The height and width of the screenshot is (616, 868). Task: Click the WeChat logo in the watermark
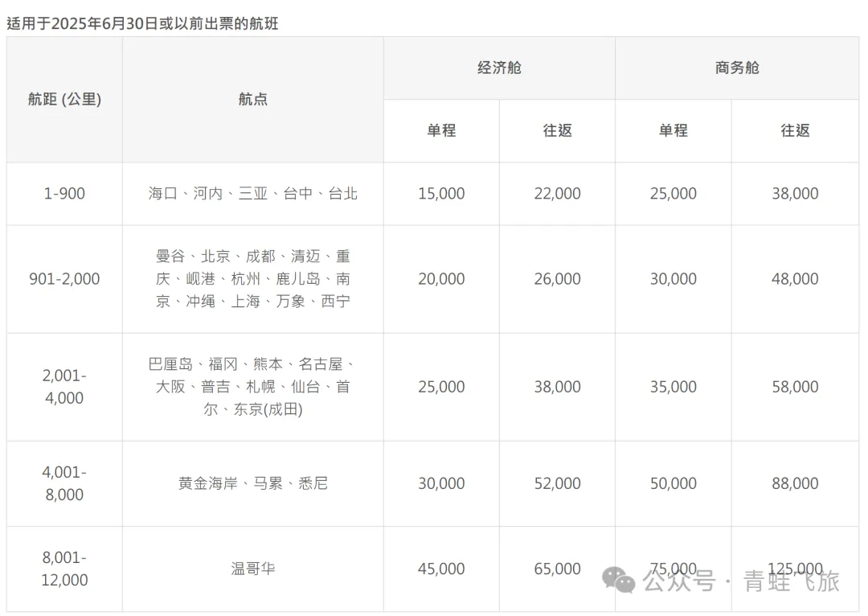tap(620, 579)
